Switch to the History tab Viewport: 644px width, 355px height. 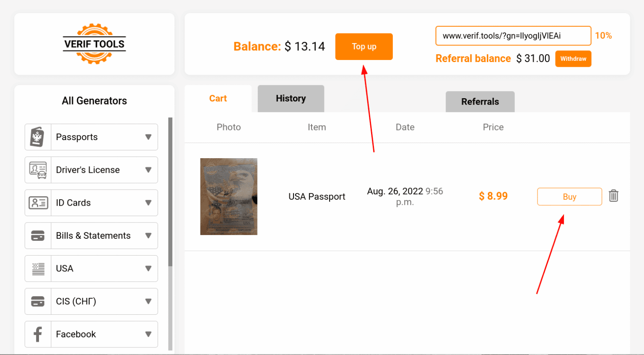click(291, 99)
